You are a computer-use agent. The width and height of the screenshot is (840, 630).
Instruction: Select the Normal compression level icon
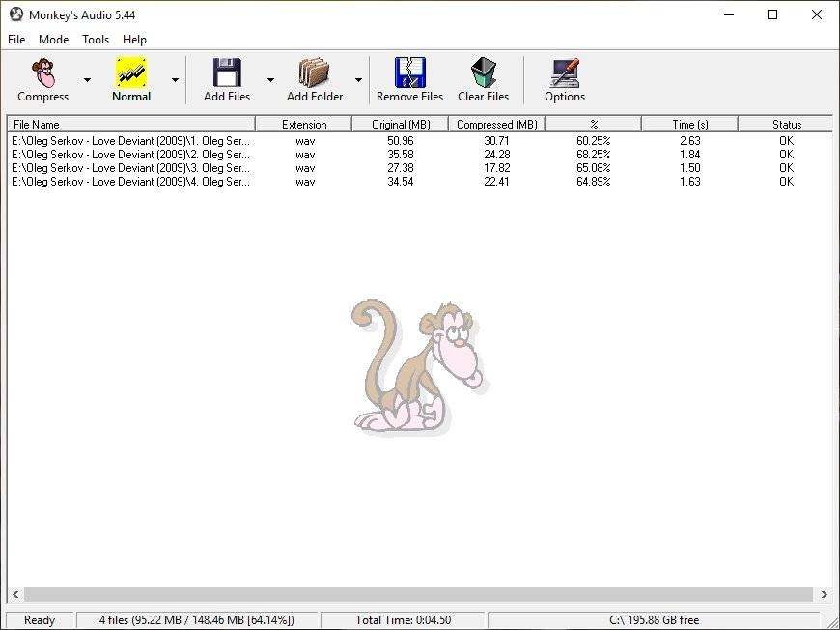(x=131, y=72)
